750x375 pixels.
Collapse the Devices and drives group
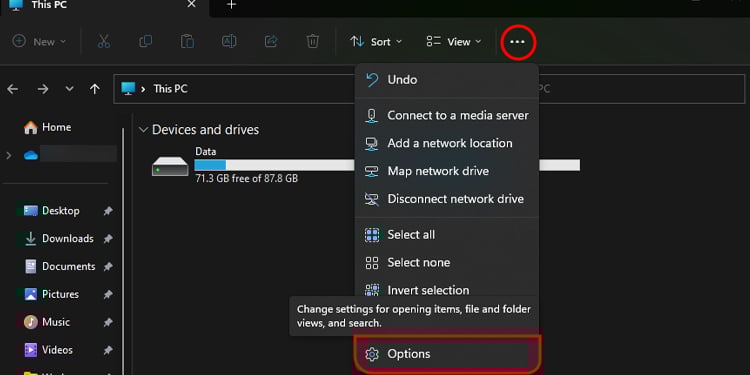click(x=143, y=130)
